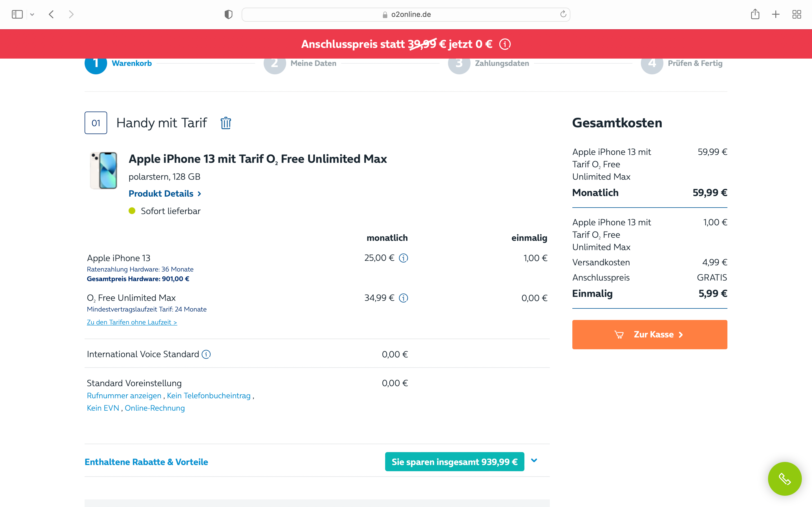Toggle Safari sidebar
The image size is (812, 507).
pos(17,14)
